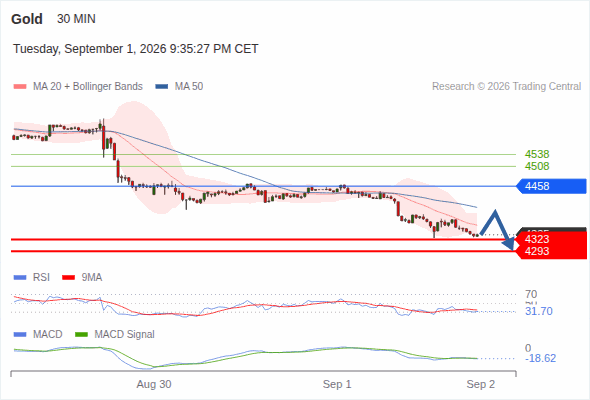Click the Gold instrument title

point(27,19)
